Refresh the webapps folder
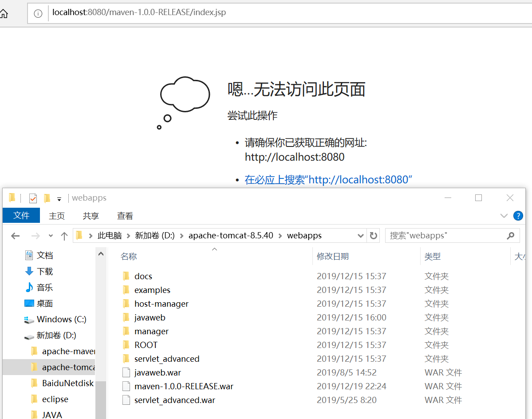532x419 pixels. tap(374, 235)
